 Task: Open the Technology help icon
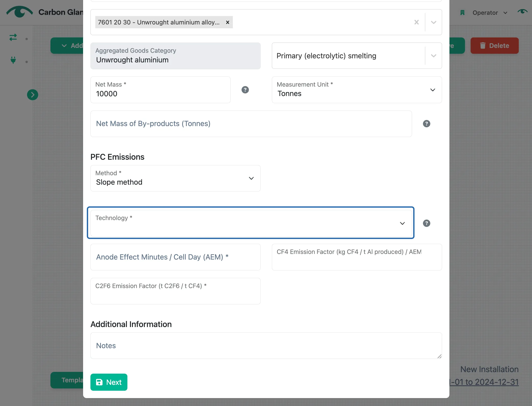point(427,223)
